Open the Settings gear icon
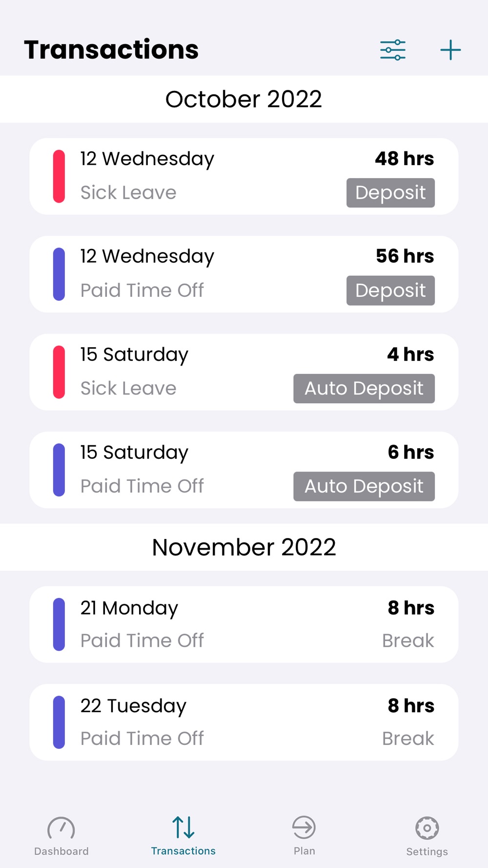 427,827
